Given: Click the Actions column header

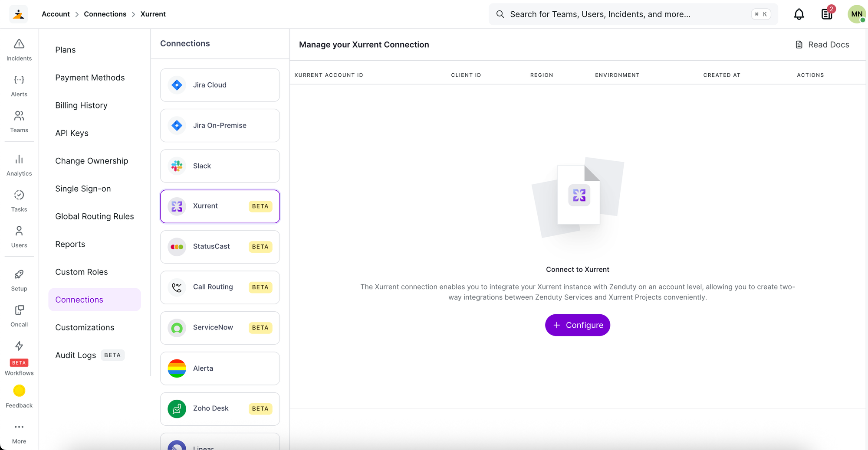Looking at the screenshot, I should point(810,75).
